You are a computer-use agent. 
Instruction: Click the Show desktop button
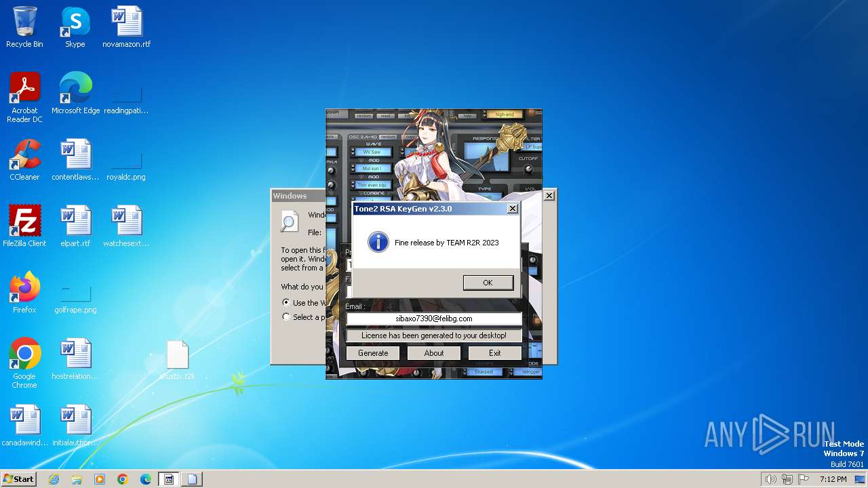[861, 479]
